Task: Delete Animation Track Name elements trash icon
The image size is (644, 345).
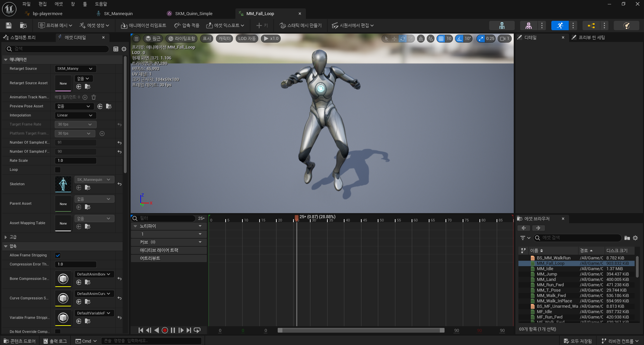Action: pyautogui.click(x=94, y=97)
